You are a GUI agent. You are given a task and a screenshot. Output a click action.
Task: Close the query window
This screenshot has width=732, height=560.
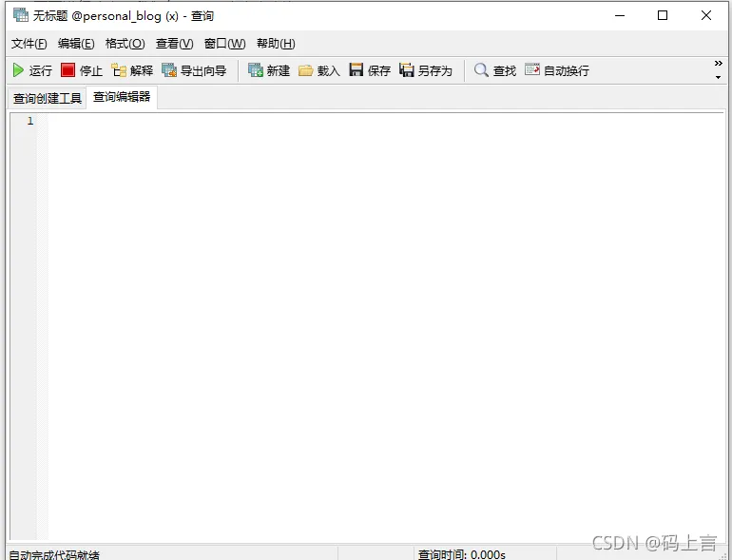pos(706,15)
